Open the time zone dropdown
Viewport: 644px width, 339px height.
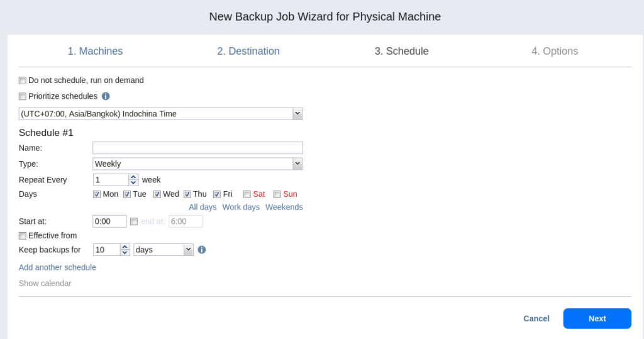pyautogui.click(x=297, y=114)
